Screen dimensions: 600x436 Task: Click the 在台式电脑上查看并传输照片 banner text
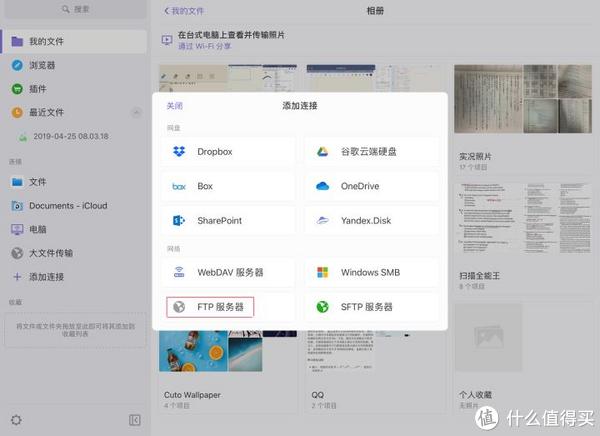click(231, 35)
